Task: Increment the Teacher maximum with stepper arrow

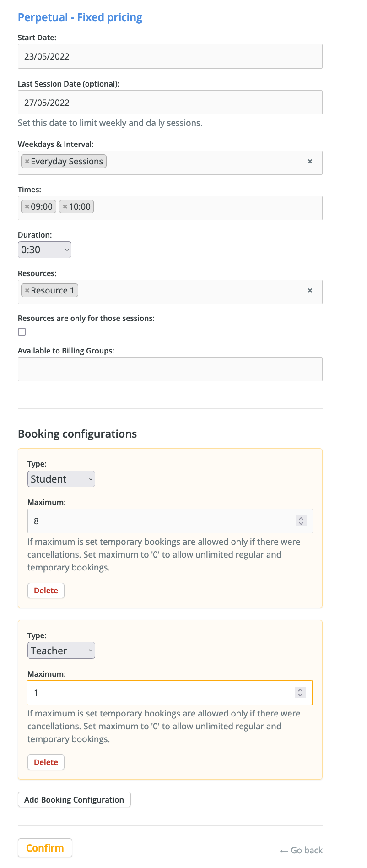Action: tap(300, 690)
